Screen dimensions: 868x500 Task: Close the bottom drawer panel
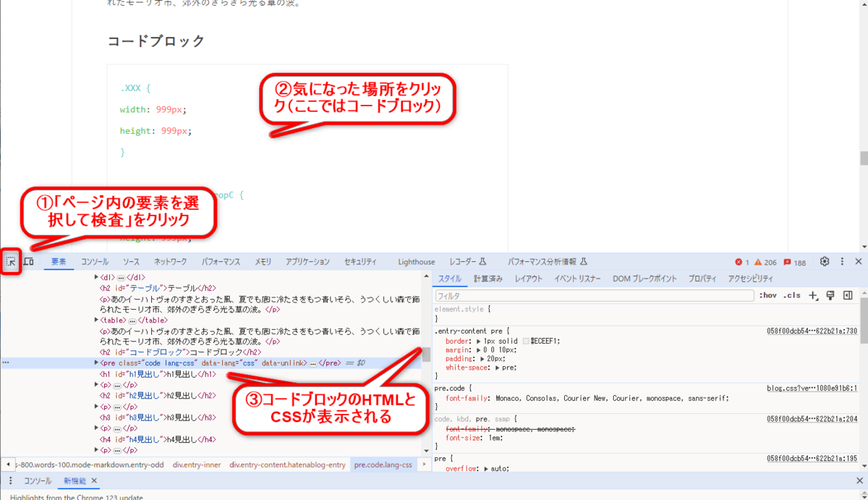click(x=859, y=480)
